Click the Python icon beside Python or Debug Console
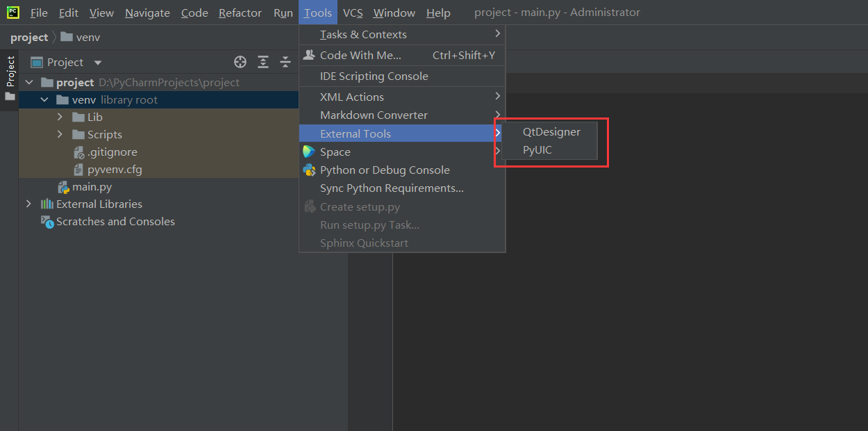The height and width of the screenshot is (431, 868). click(310, 170)
